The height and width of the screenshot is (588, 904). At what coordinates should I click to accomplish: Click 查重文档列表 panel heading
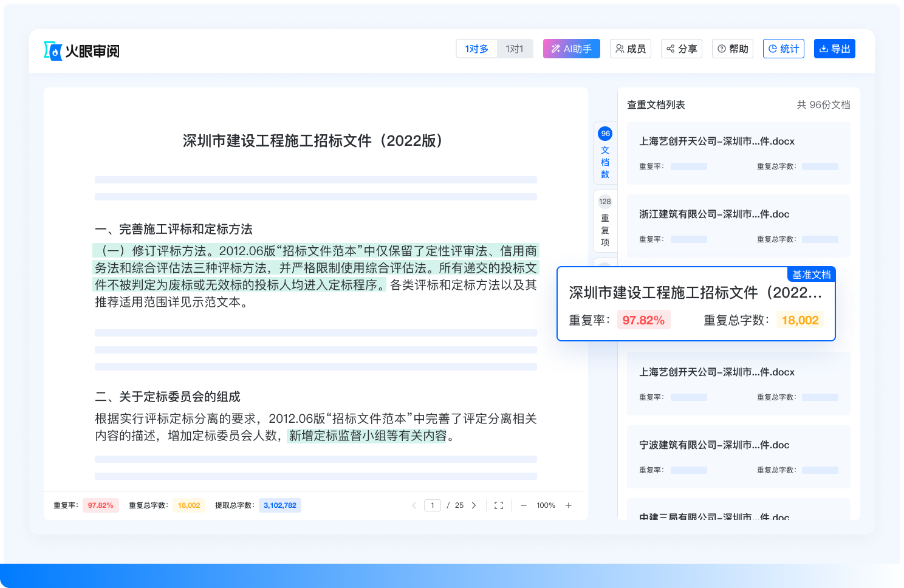[656, 105]
